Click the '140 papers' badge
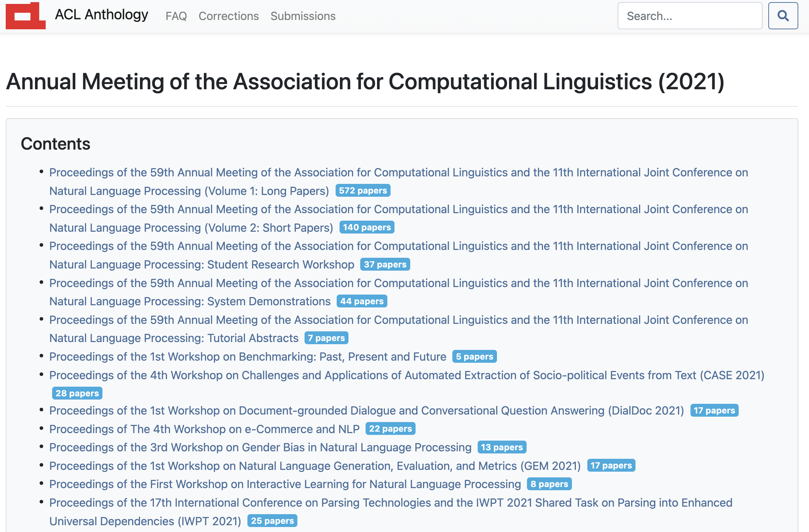This screenshot has width=809, height=532. click(367, 227)
